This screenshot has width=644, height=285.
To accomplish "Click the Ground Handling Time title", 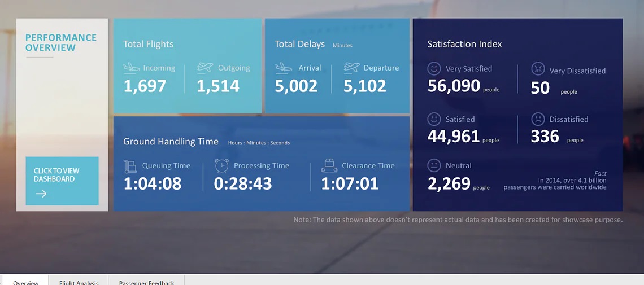I will (171, 142).
